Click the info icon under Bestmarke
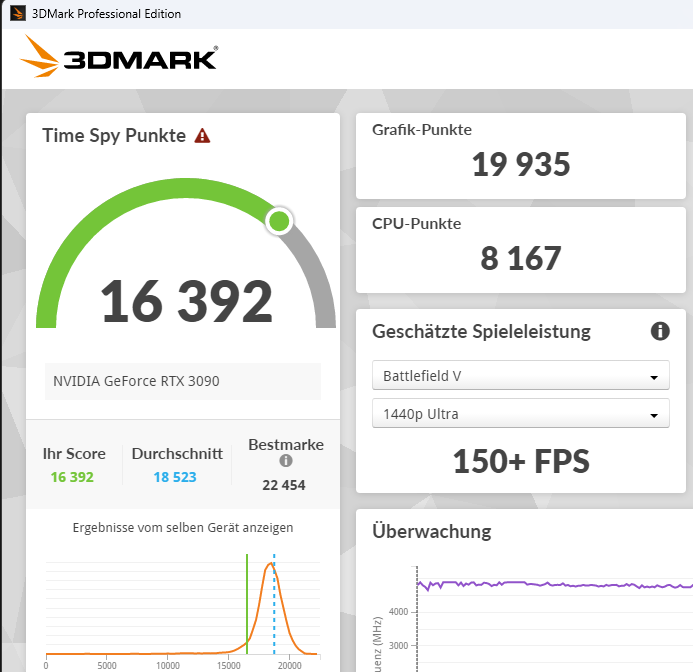 tap(286, 461)
